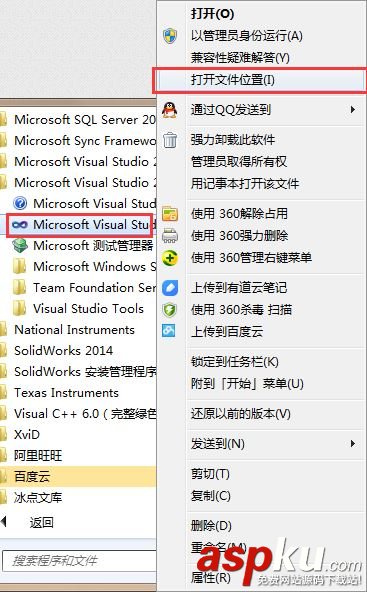Choose 管理员取得所有权
This screenshot has width=367, height=592.
[x=239, y=162]
